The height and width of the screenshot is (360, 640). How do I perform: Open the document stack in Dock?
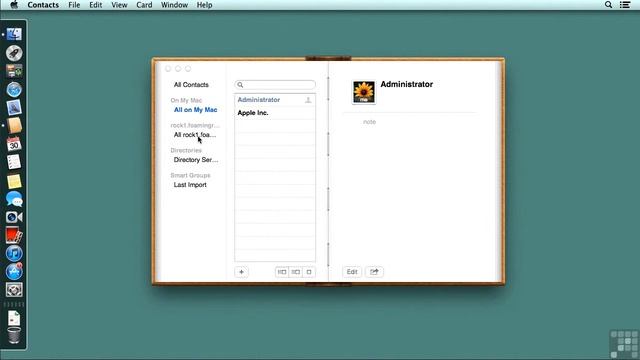[14, 318]
